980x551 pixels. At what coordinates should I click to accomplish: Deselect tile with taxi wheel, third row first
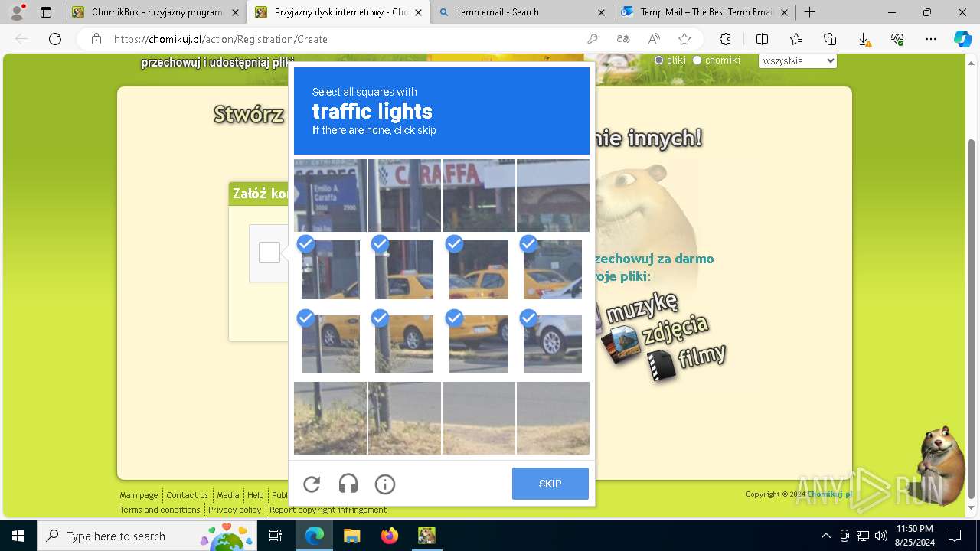[330, 344]
